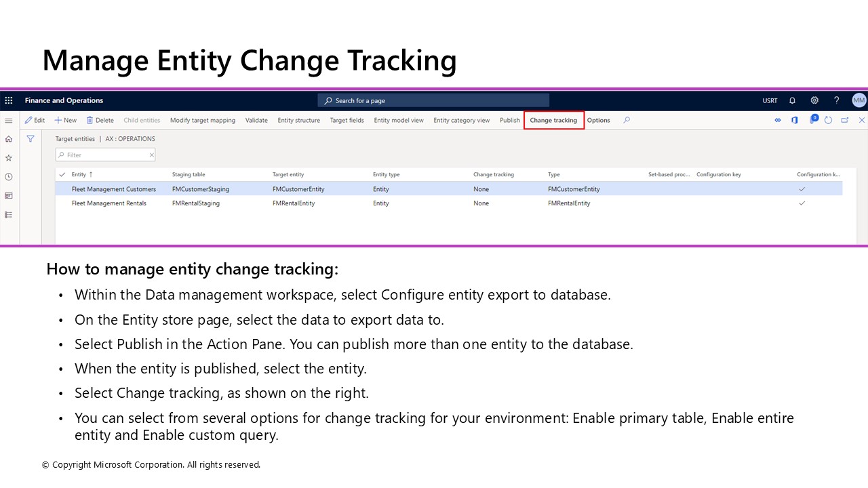Open notifications from the bell icon
The image size is (868, 488).
coord(792,100)
